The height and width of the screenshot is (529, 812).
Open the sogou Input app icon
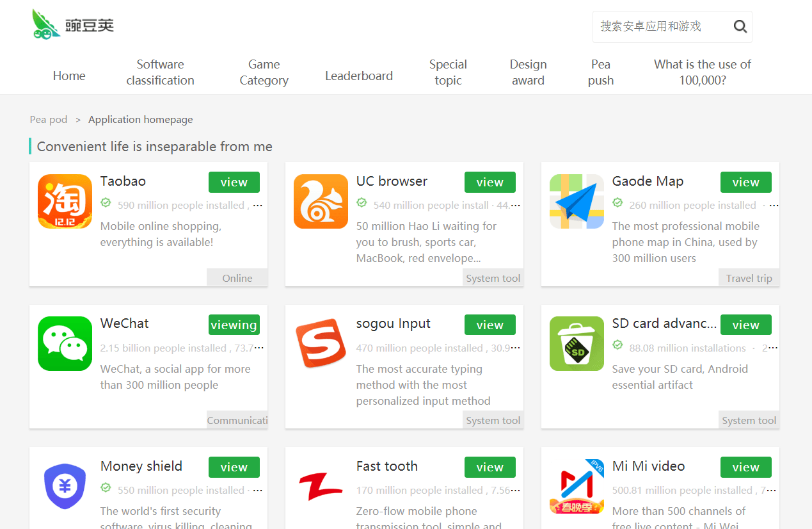click(x=321, y=343)
